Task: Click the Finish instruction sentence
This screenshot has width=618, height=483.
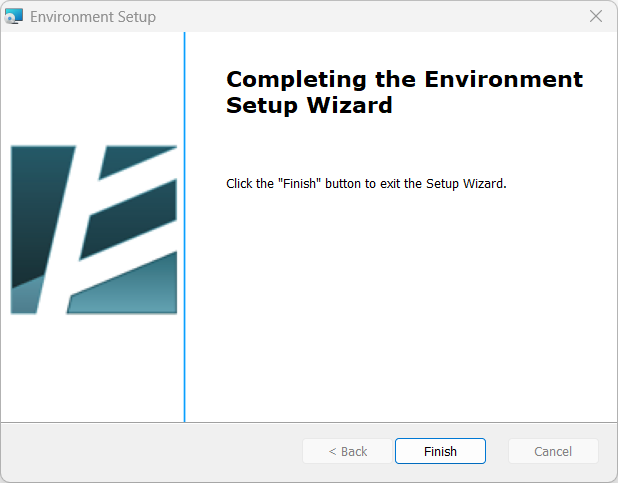Action: coord(366,184)
